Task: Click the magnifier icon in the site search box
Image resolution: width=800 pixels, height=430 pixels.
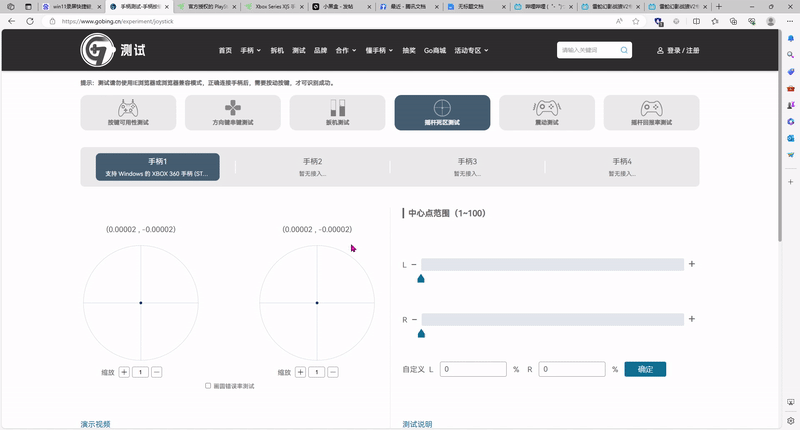Action: [x=624, y=50]
